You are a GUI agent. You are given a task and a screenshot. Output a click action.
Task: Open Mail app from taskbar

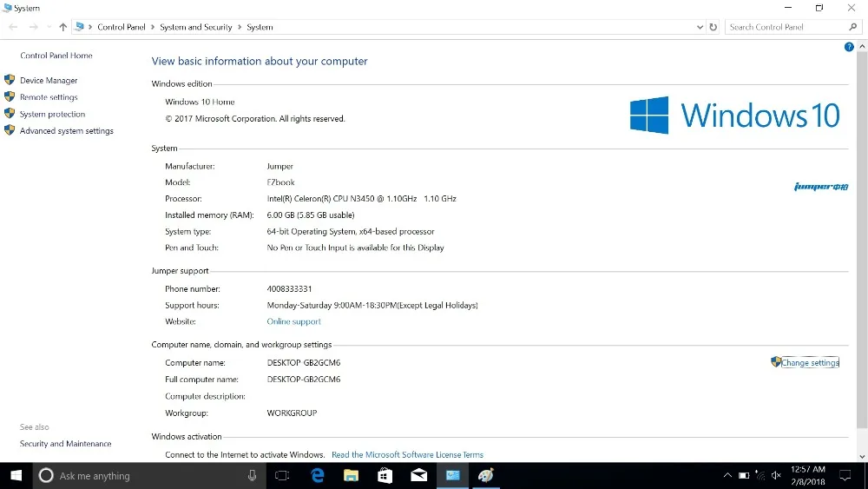click(x=418, y=475)
